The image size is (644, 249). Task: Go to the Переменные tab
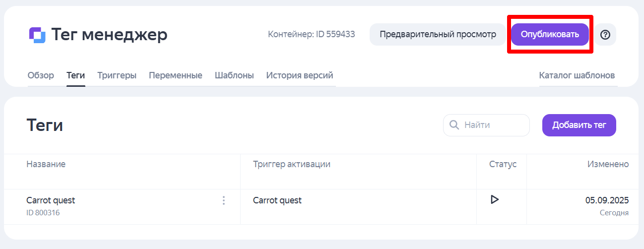point(176,75)
